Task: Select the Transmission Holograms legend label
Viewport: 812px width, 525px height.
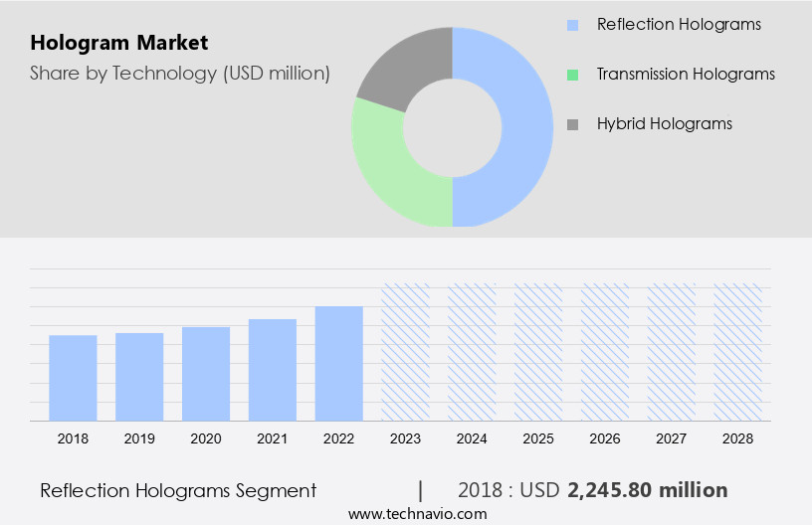Action: point(686,74)
